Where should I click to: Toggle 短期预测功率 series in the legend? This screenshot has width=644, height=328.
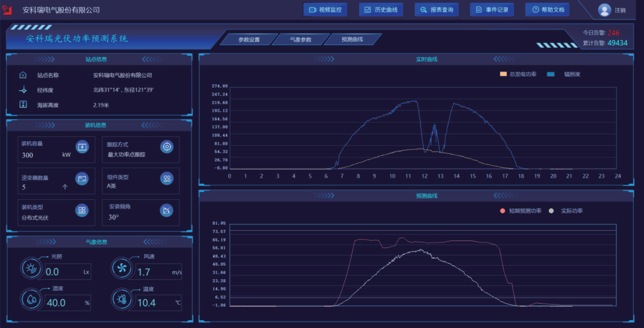click(x=520, y=211)
